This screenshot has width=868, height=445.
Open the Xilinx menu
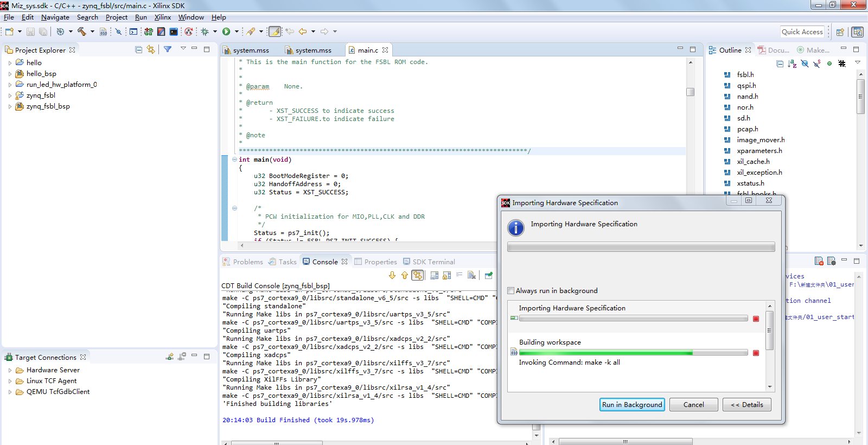point(162,17)
